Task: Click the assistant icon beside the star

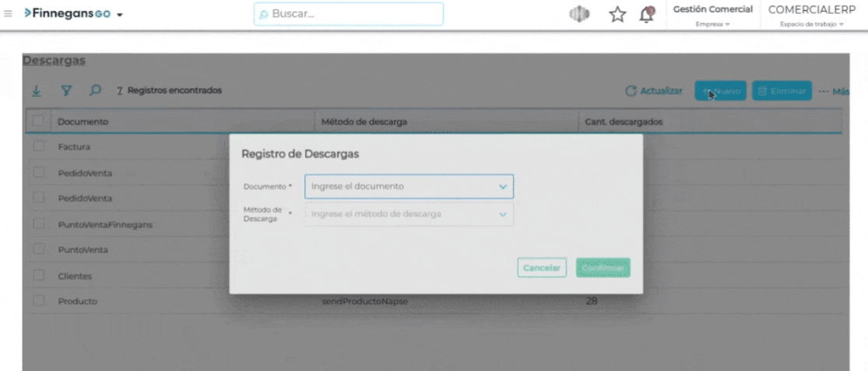Action: pos(578,15)
